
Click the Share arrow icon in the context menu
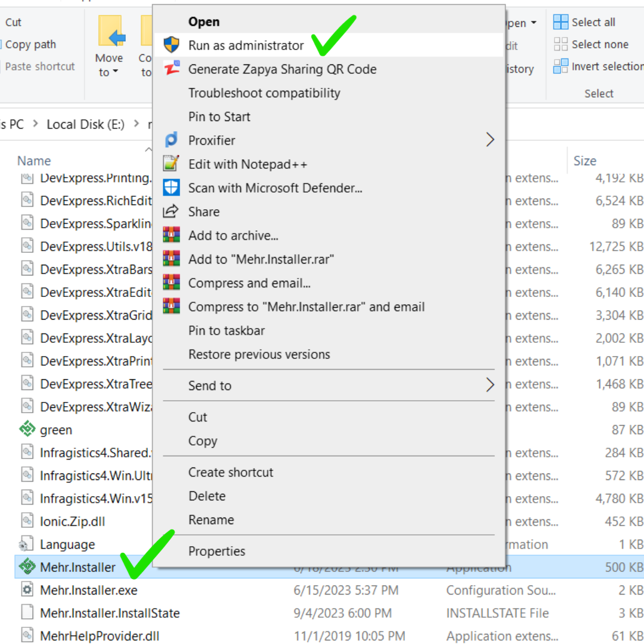[171, 211]
